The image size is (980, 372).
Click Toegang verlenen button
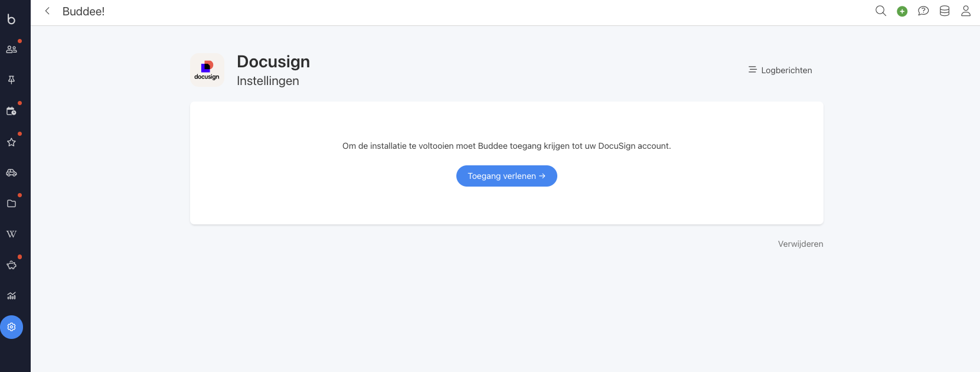(507, 176)
